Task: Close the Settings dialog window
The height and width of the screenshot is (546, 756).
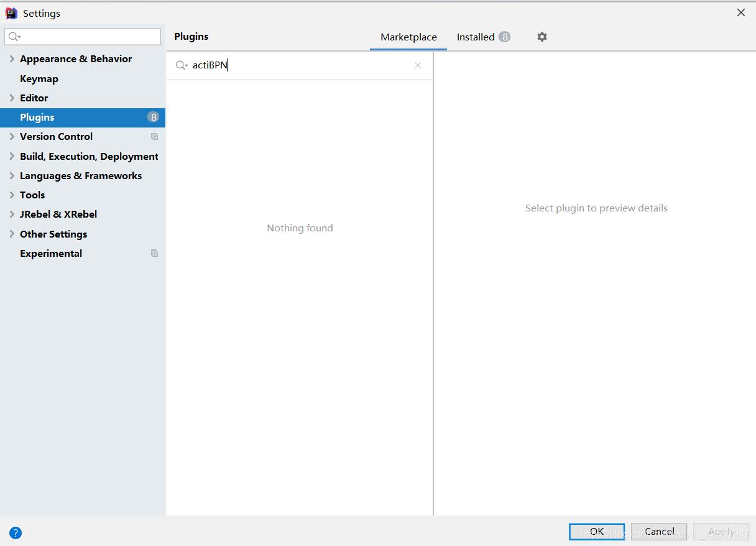Action: click(x=740, y=13)
